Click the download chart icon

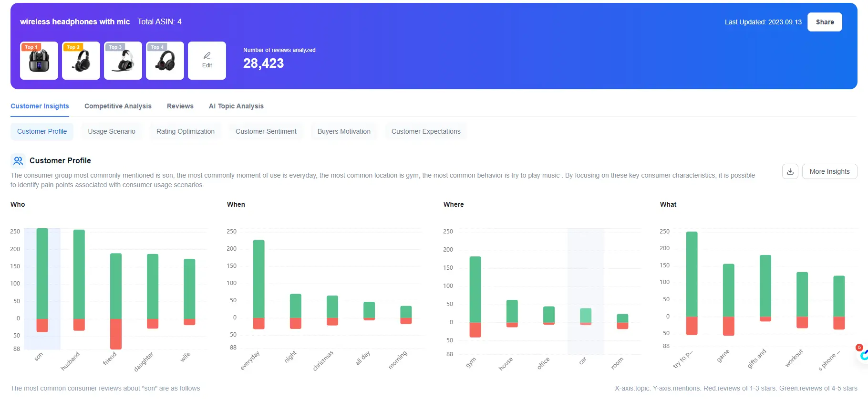(x=790, y=171)
